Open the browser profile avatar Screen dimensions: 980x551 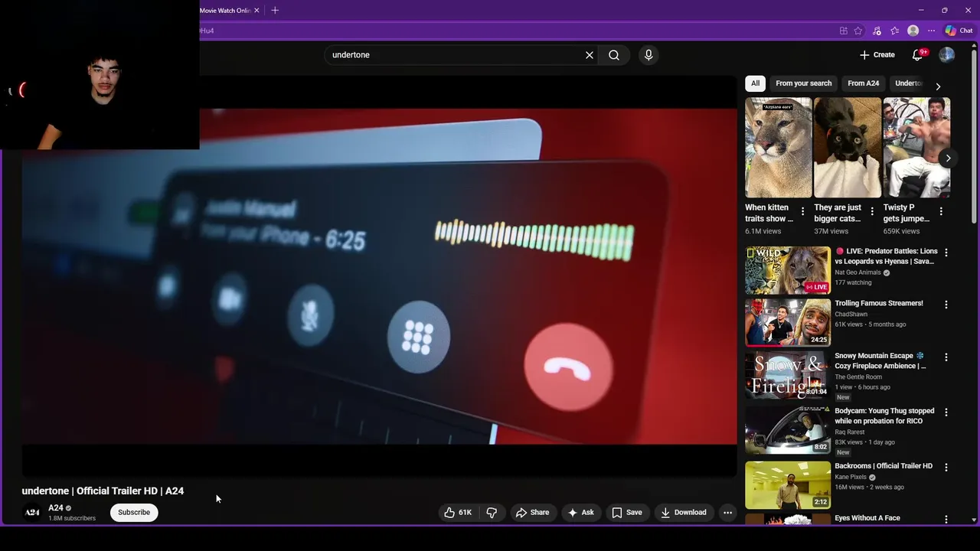pyautogui.click(x=913, y=31)
